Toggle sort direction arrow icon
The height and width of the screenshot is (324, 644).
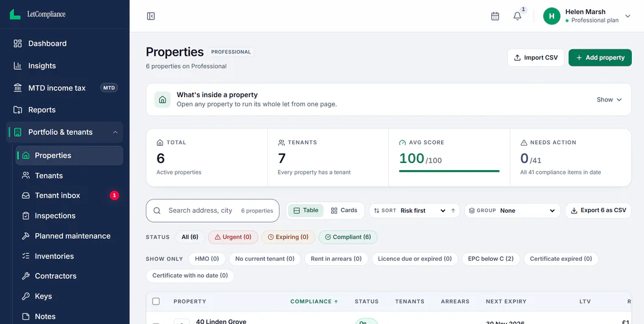point(453,210)
